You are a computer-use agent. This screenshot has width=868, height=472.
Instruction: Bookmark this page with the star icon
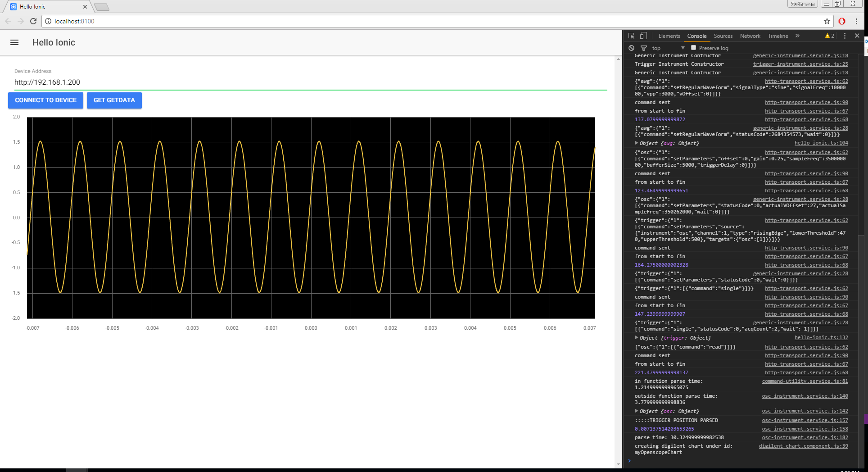(827, 21)
